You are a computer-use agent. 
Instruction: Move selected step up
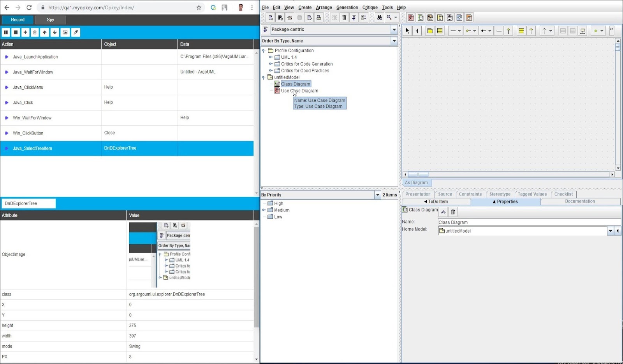point(45,32)
